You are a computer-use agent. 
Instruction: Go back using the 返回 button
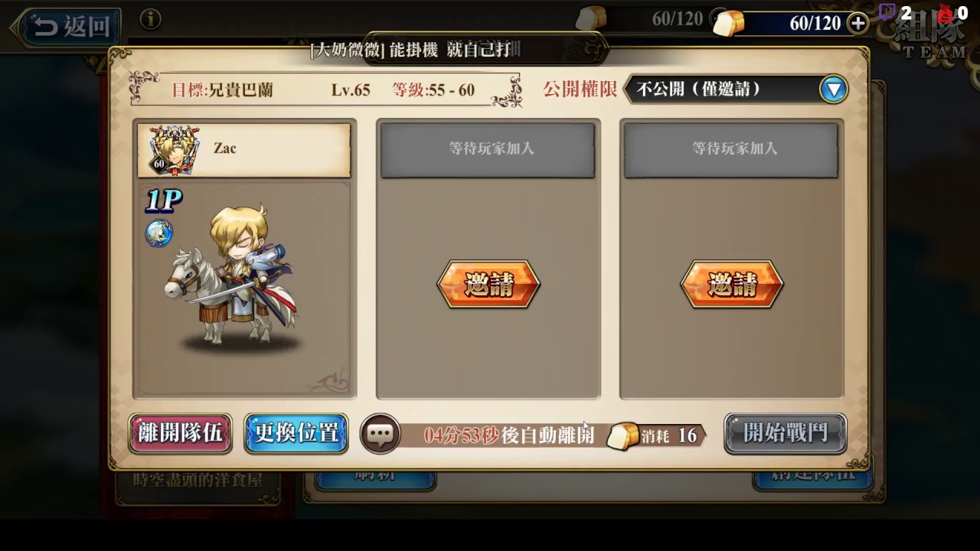coord(70,27)
